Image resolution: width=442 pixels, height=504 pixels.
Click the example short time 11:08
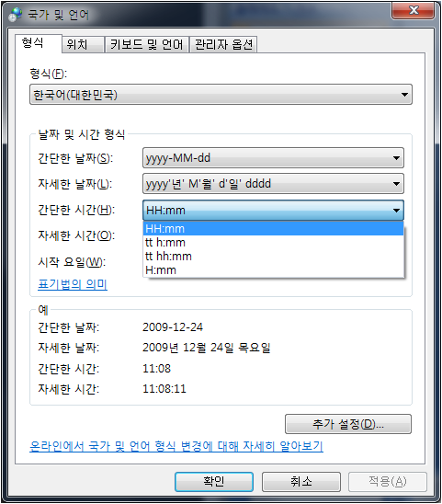click(156, 369)
